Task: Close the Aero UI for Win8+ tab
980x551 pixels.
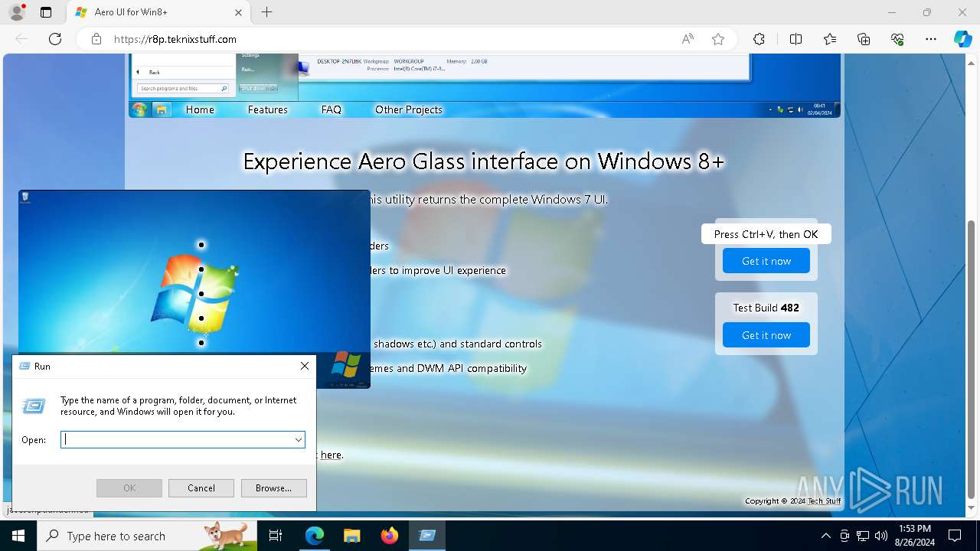Action: pyautogui.click(x=238, y=12)
